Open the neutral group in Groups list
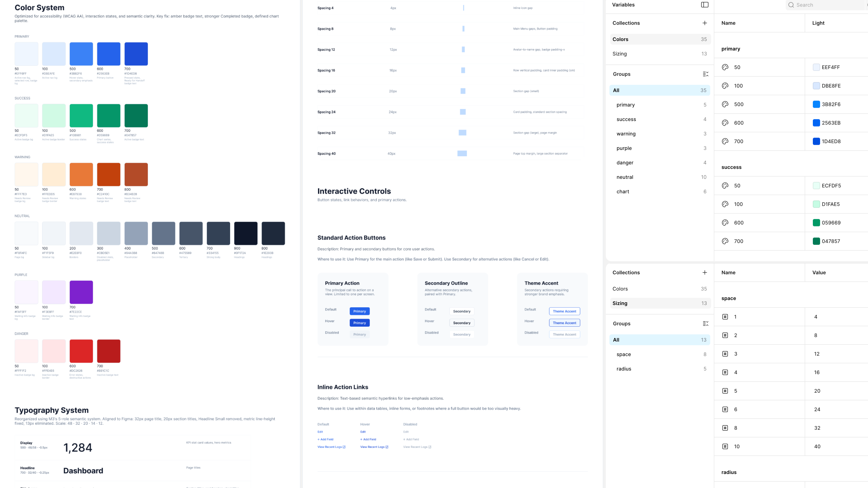The width and height of the screenshot is (868, 488). (x=660, y=177)
